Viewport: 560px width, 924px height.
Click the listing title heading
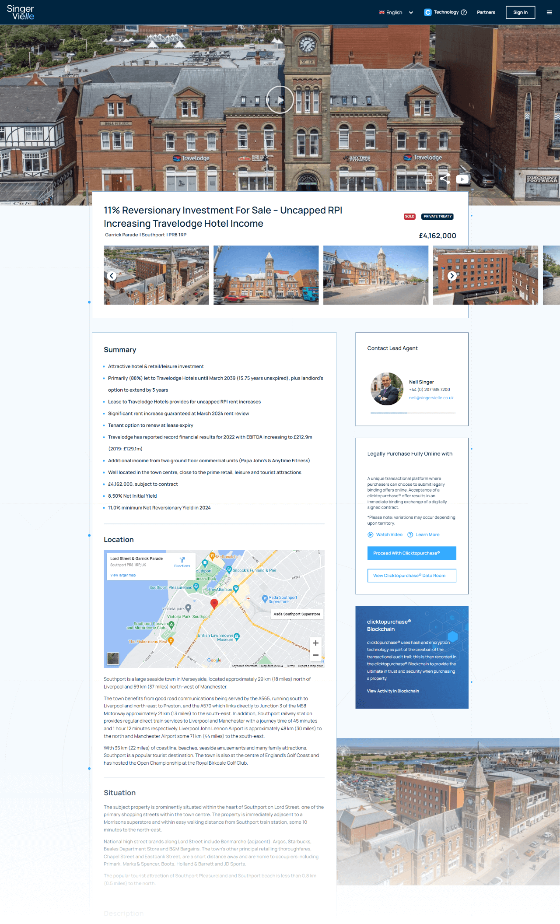[x=223, y=217]
